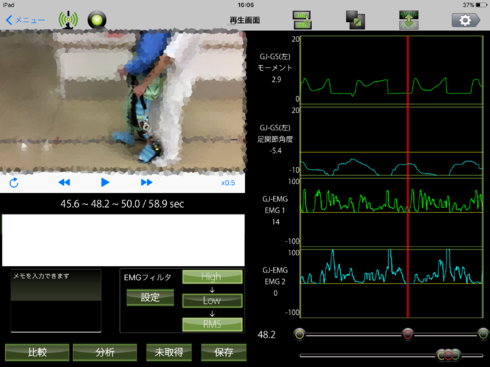Viewport: 490px width, 367px height.
Task: Select the range end slider knob
Action: (483, 334)
